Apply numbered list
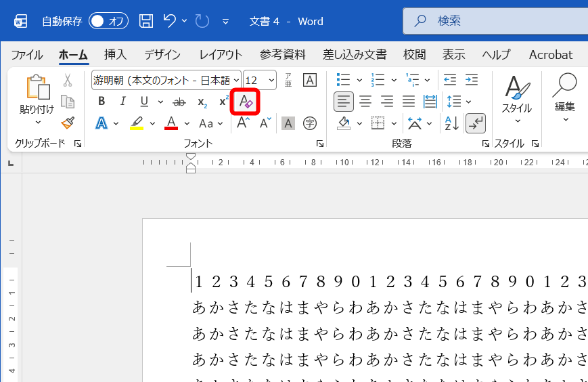588x382 pixels. click(378, 80)
